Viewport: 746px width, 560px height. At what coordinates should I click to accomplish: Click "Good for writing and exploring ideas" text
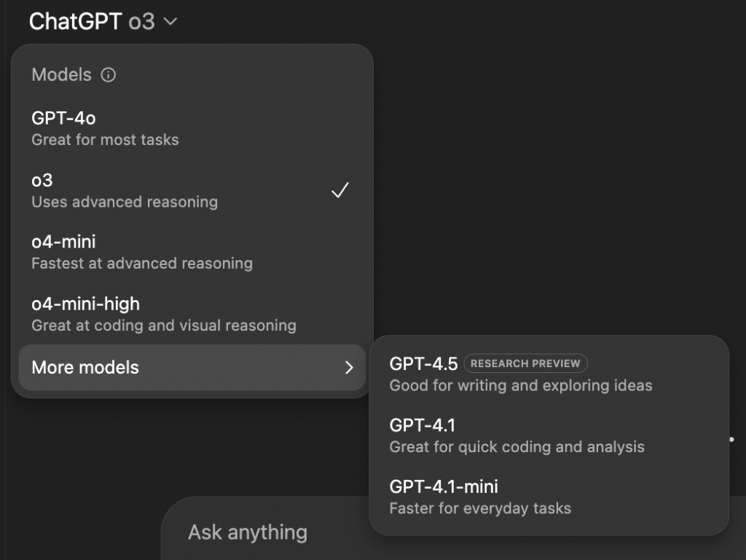[x=521, y=385]
